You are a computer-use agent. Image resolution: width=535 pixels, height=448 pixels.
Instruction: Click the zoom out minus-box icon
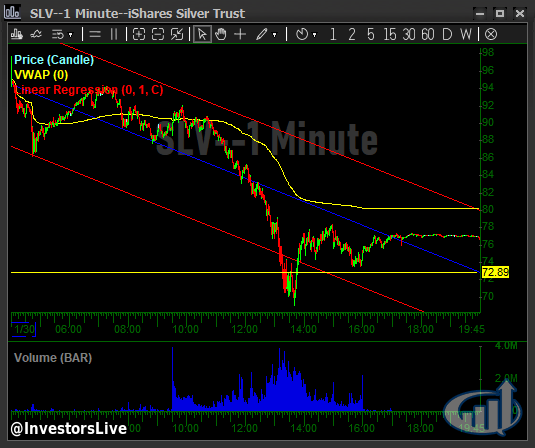[x=158, y=34]
